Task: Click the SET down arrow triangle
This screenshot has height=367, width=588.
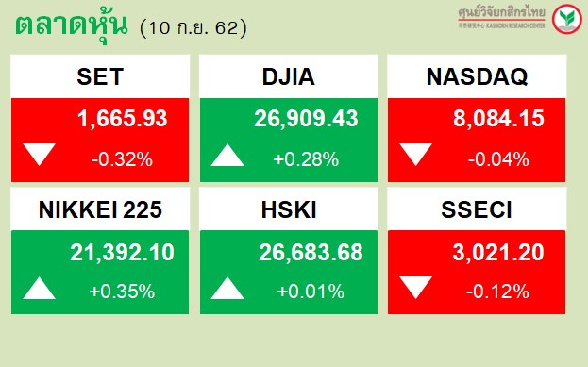Action: pyautogui.click(x=39, y=155)
